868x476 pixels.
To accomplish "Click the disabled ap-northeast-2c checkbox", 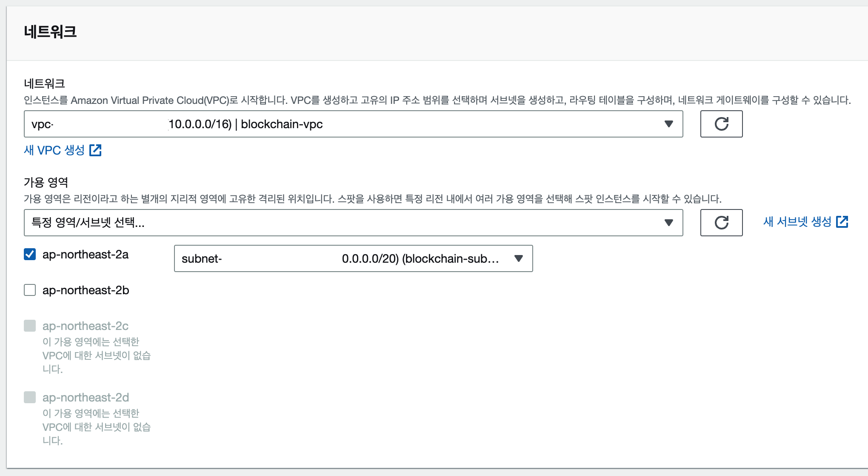I will [30, 326].
